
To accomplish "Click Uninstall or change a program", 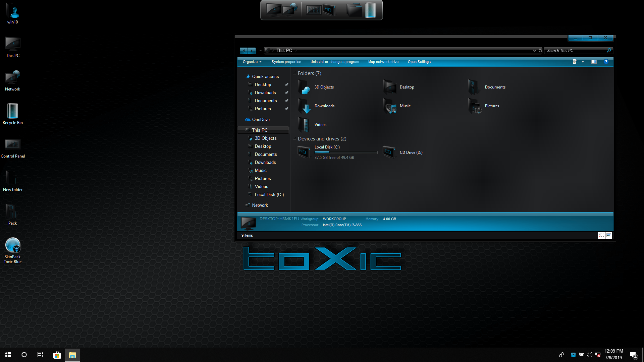I will pyautogui.click(x=334, y=62).
